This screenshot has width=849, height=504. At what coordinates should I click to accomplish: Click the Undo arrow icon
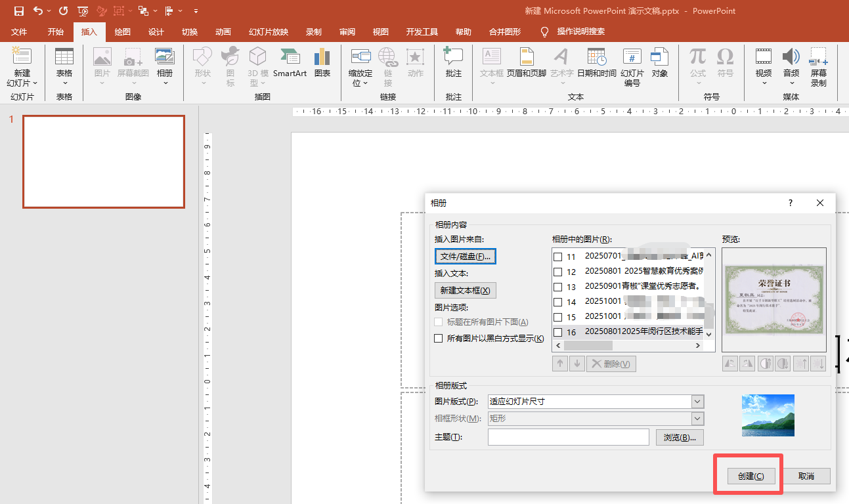(38, 11)
